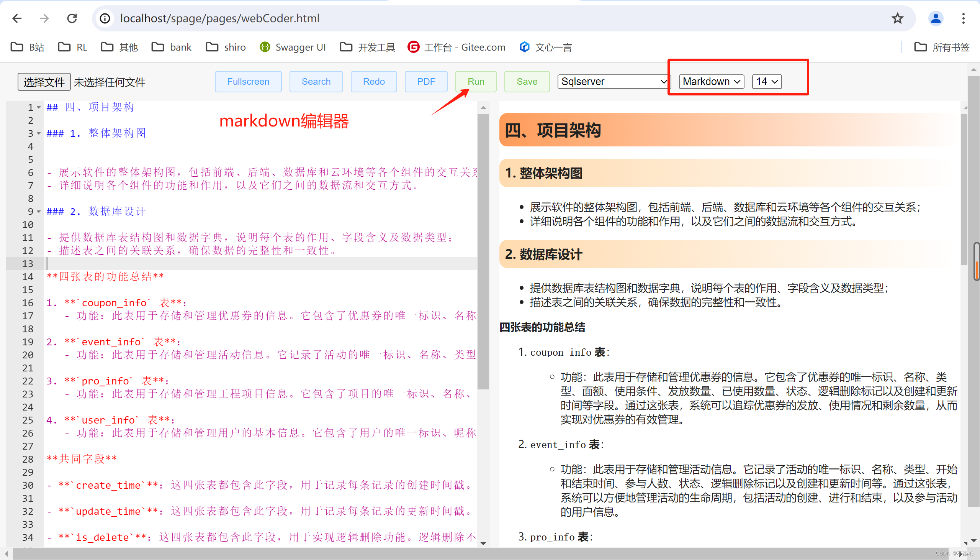Click editor line with `create_time`

(x=259, y=485)
